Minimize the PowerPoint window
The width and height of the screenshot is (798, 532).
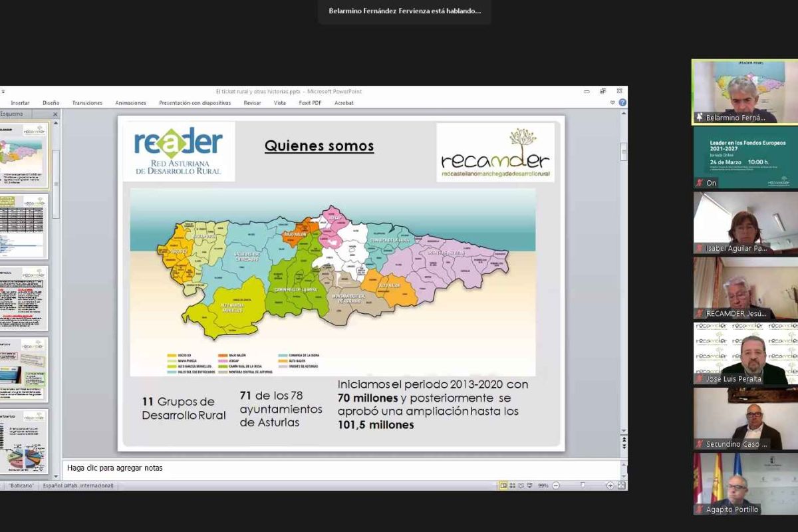pos(587,91)
